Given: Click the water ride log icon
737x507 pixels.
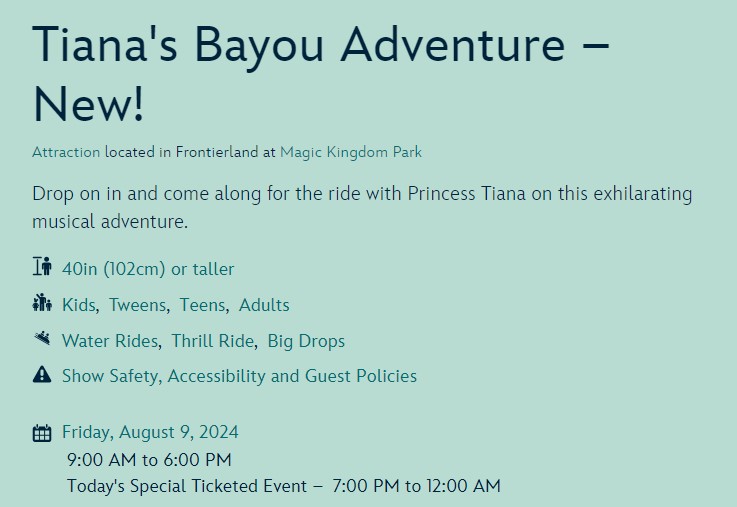Looking at the screenshot, I should (x=41, y=339).
